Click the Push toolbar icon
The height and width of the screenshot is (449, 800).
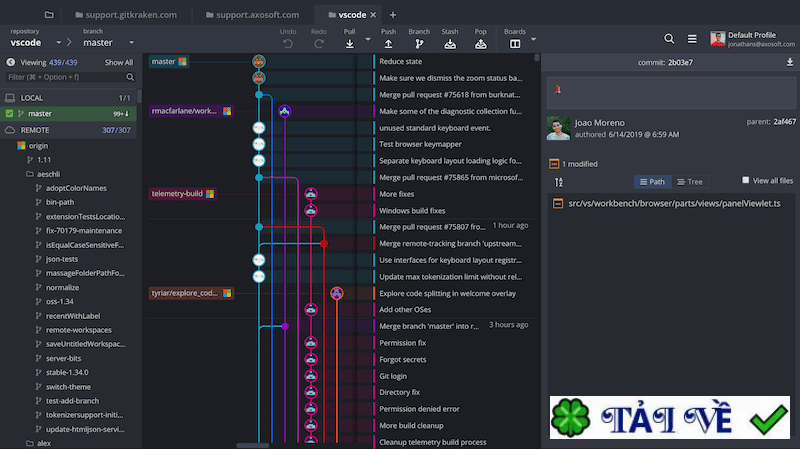pyautogui.click(x=388, y=43)
